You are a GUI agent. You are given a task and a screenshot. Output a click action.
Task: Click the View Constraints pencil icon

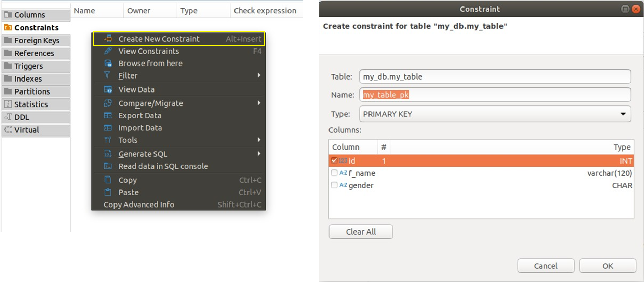click(x=108, y=51)
